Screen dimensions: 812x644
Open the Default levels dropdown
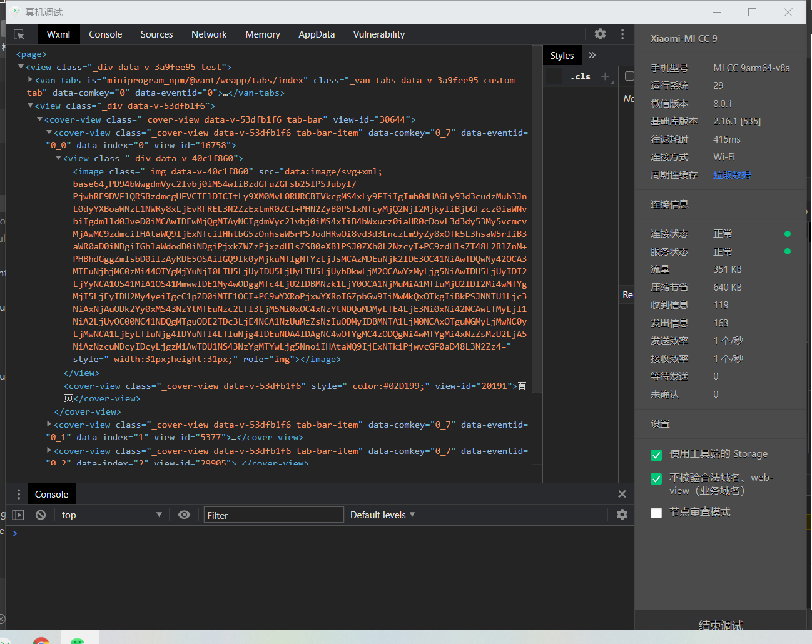pos(382,515)
